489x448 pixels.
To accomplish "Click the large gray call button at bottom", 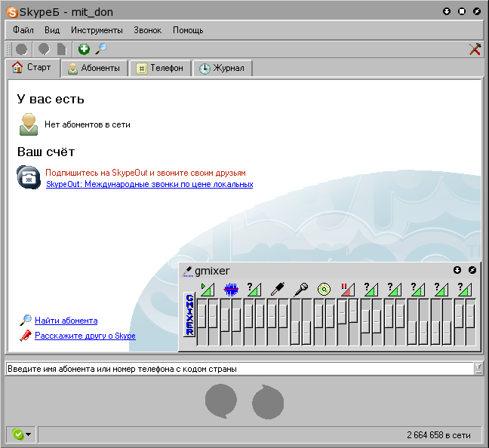I will pos(221,401).
